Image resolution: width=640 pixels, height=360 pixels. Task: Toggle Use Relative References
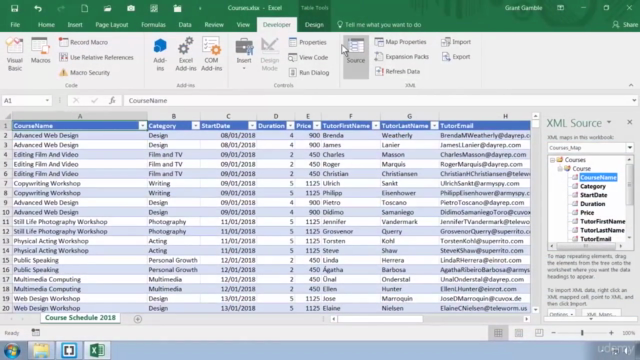[96, 58]
